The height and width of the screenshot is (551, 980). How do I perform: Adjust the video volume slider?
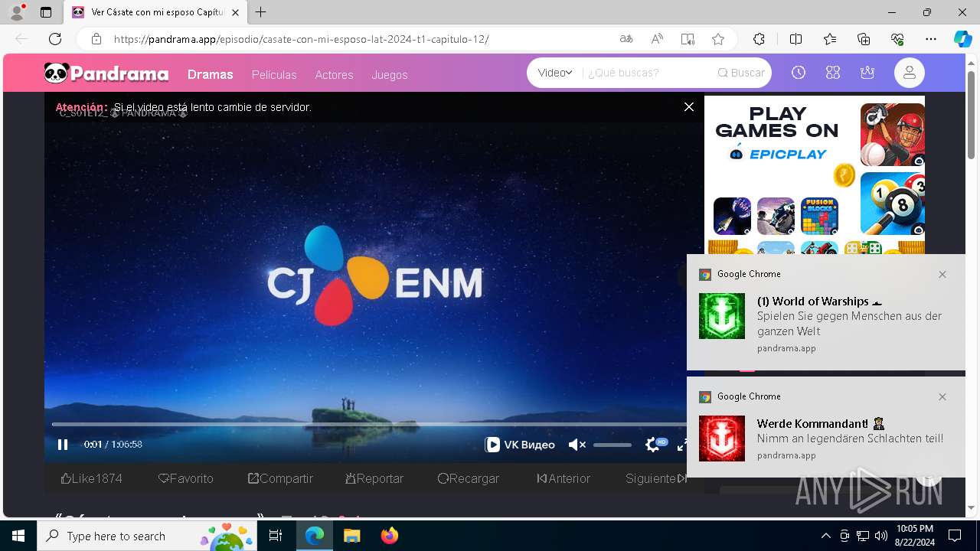(612, 445)
